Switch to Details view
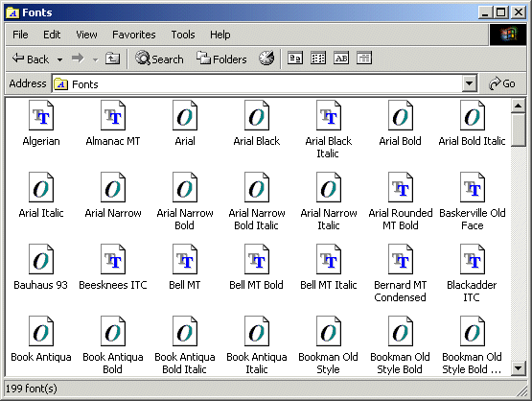Image resolution: width=532 pixels, height=401 pixels. 364,59
